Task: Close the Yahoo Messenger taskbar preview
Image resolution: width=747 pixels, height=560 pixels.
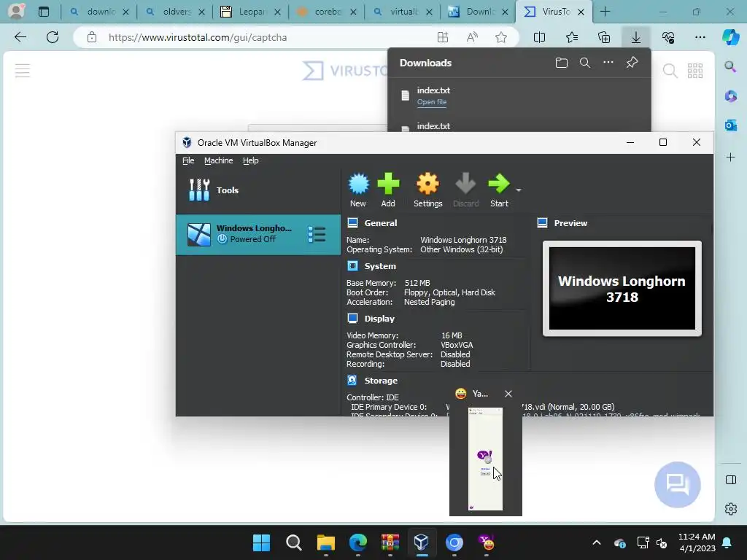Action: 508,394
